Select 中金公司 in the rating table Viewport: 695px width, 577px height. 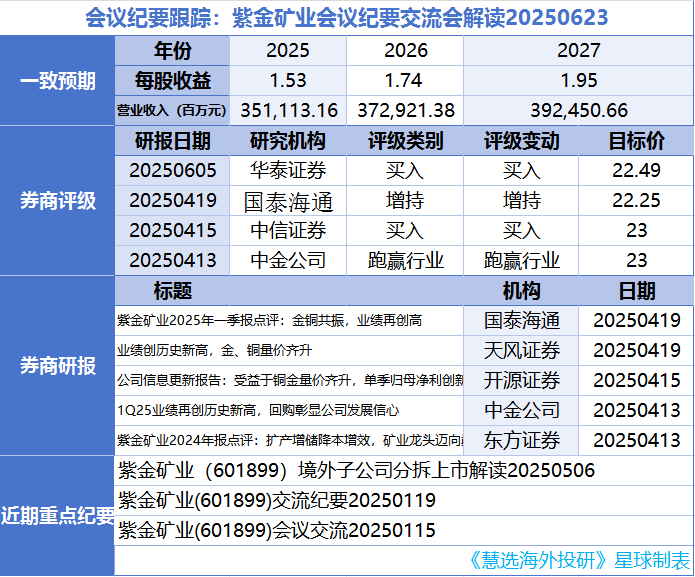coord(288,260)
